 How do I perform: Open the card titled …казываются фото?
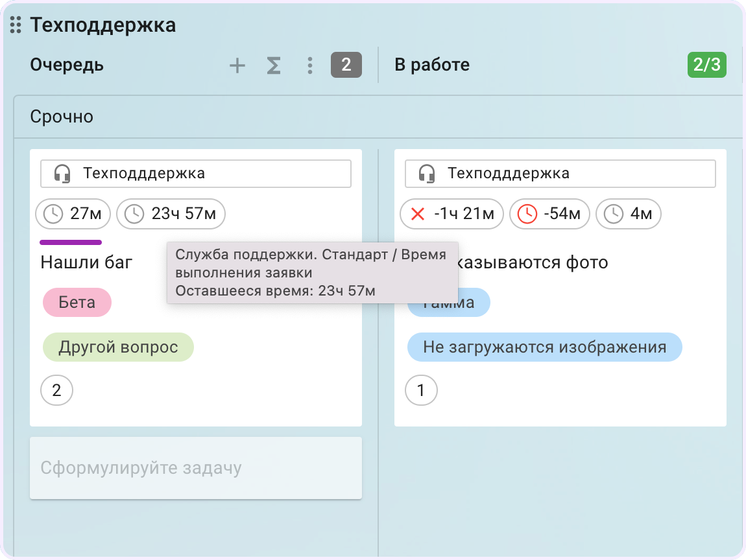(533, 262)
